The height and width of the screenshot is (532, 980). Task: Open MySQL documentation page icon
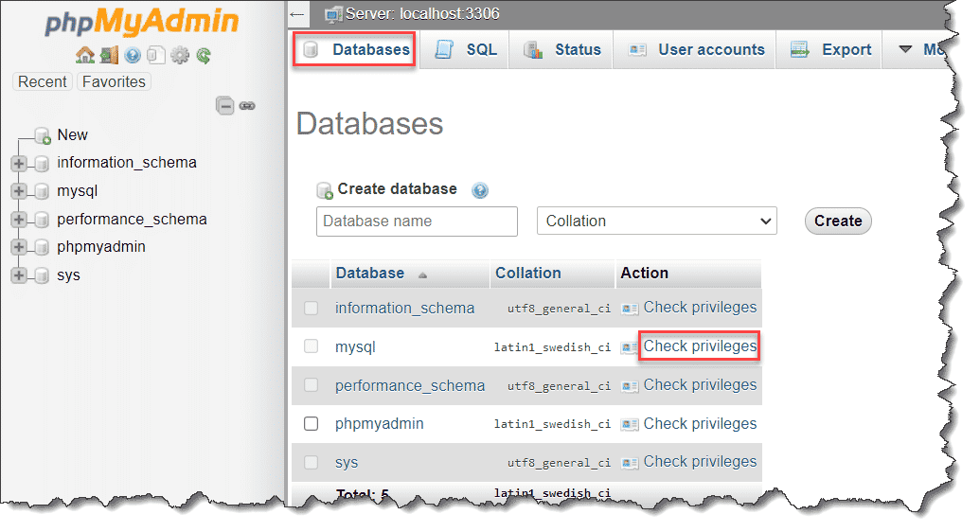(156, 56)
